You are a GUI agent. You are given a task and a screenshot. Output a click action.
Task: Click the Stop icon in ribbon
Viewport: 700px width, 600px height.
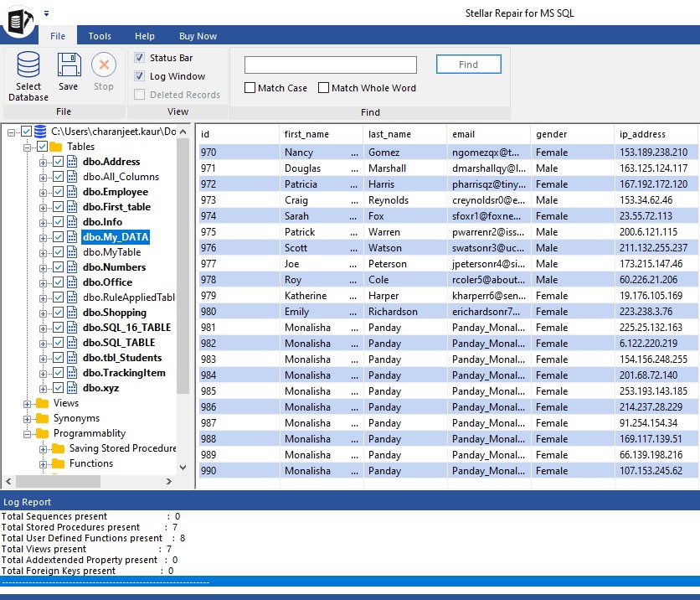coord(104,65)
